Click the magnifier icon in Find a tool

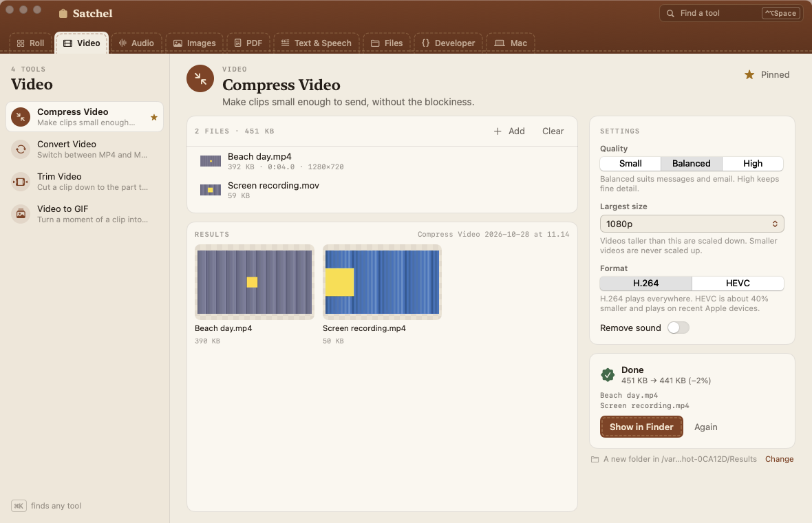[670, 14]
